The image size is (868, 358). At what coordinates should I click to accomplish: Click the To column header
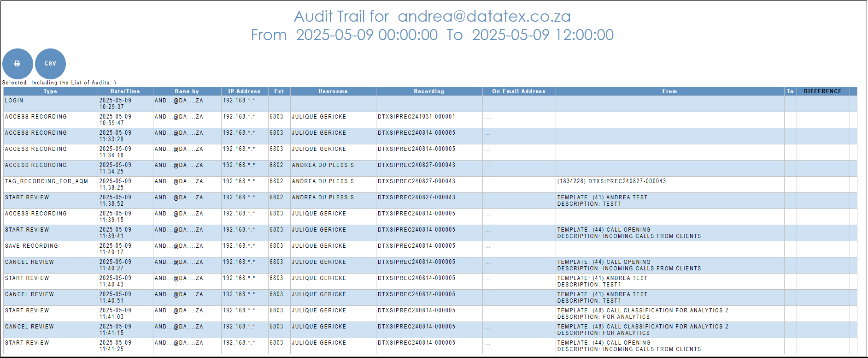pos(790,91)
